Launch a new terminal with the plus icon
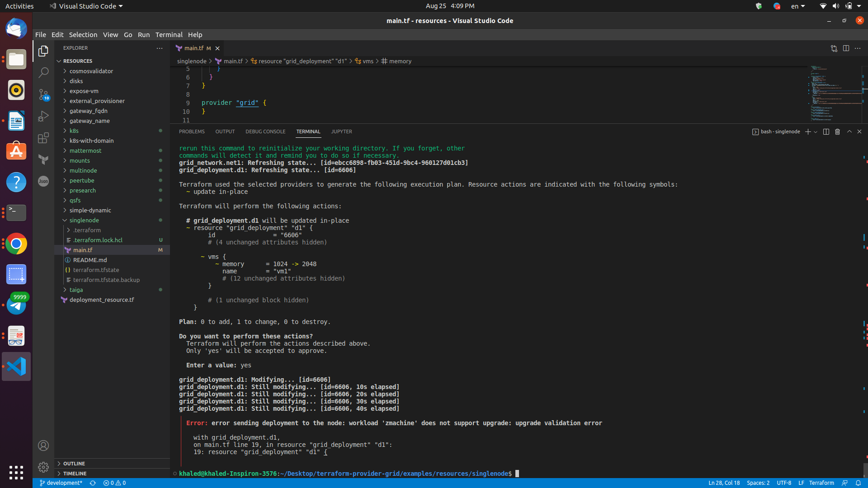 click(x=808, y=131)
